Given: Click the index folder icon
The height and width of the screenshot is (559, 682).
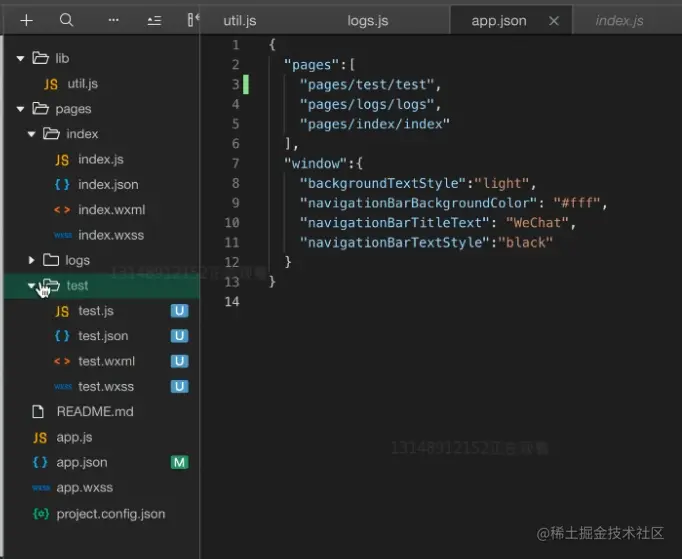Looking at the screenshot, I should (51, 134).
